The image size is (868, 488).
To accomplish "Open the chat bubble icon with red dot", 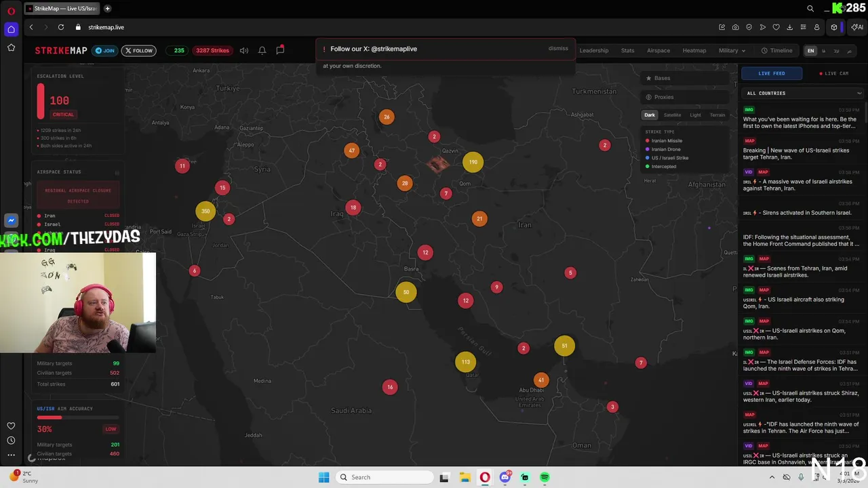I will (280, 49).
